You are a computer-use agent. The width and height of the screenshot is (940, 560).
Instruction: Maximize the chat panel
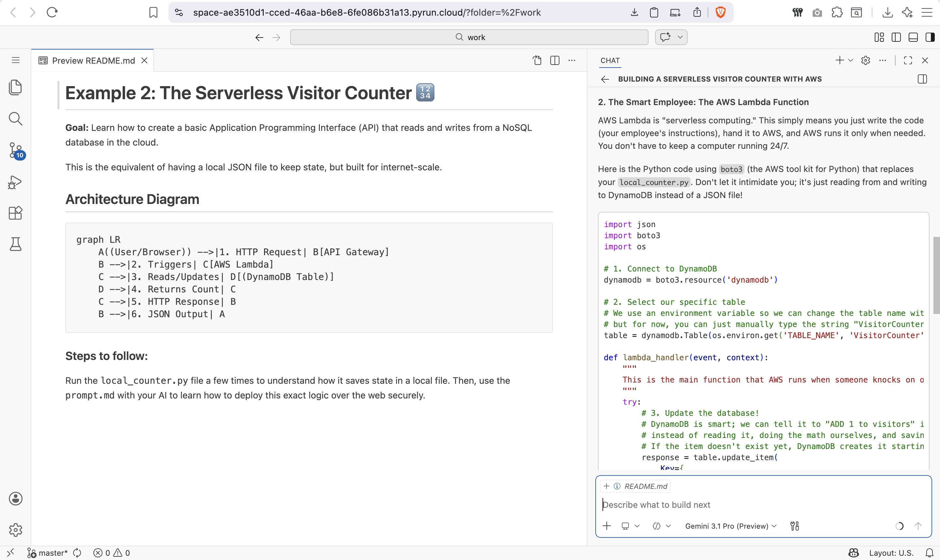pos(908,60)
